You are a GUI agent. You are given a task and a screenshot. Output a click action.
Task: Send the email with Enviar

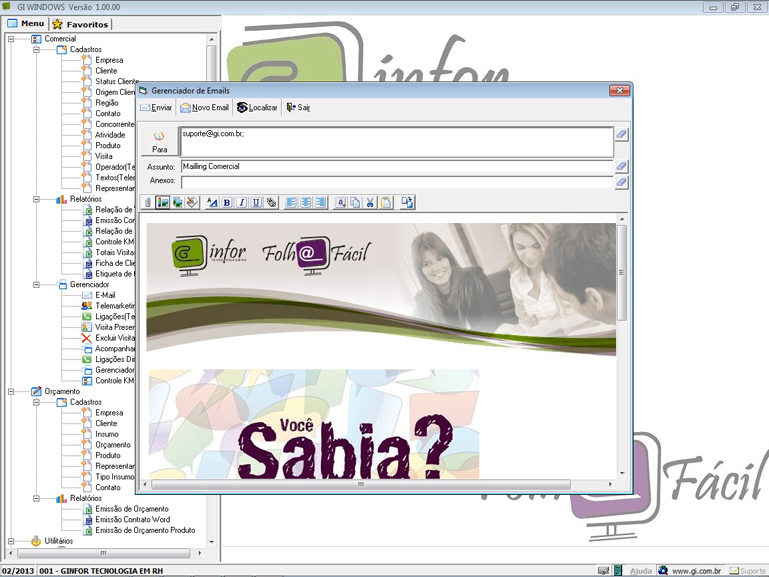[156, 107]
